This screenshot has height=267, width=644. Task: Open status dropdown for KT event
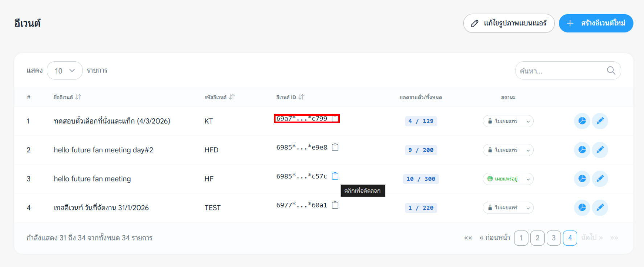[508, 121]
